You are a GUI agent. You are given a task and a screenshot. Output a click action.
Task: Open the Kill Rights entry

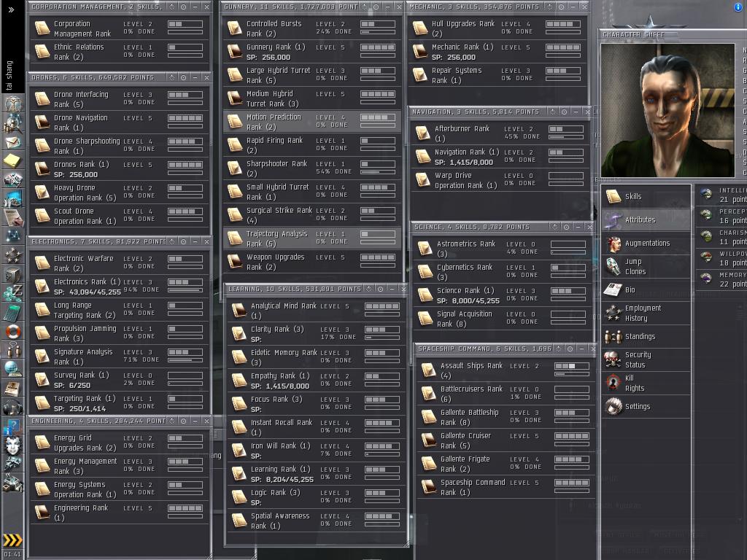coord(646,383)
